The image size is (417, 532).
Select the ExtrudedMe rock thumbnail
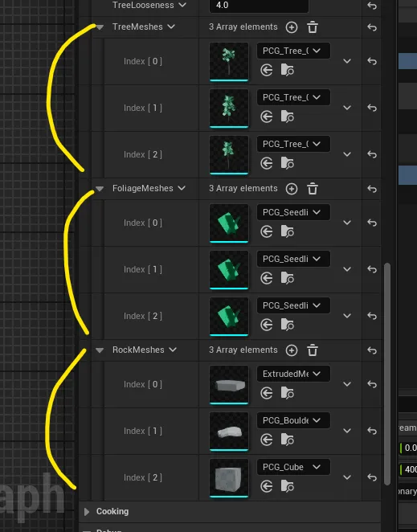229,385
